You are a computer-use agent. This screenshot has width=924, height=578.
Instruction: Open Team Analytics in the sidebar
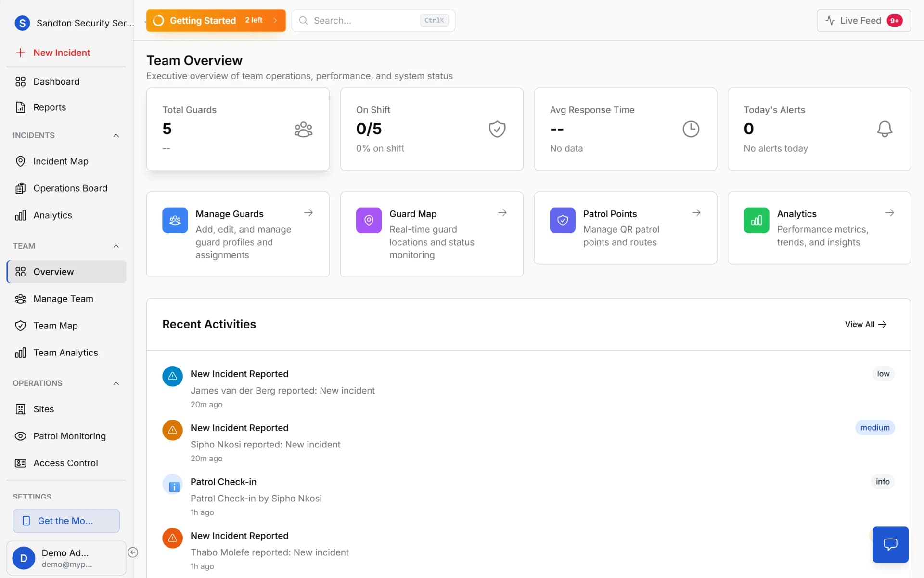point(65,352)
